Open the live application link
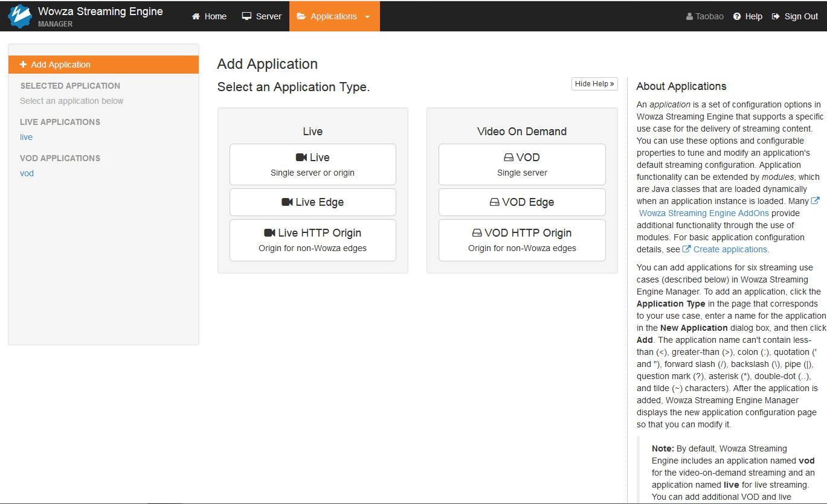This screenshot has height=504, width=827. [27, 137]
